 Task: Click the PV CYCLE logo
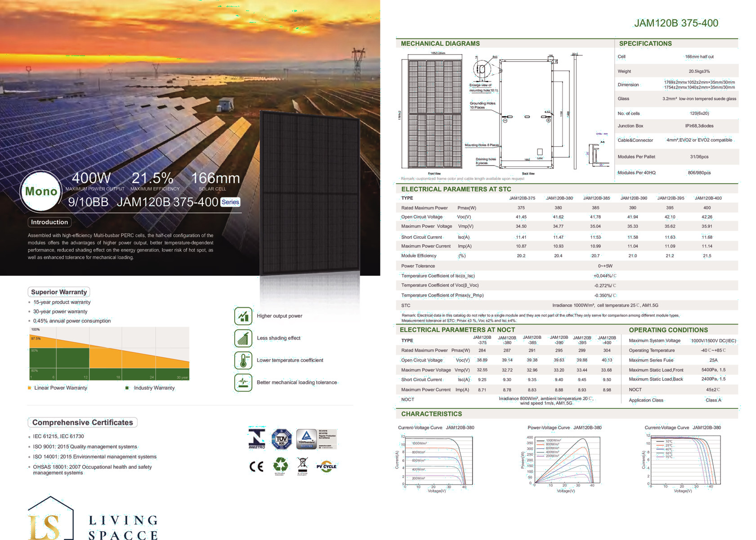click(x=327, y=467)
